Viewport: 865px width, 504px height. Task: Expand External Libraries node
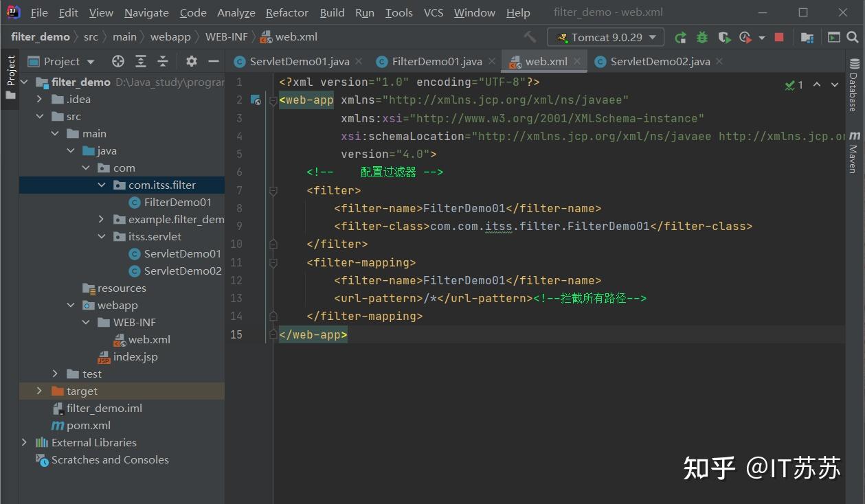coord(25,443)
